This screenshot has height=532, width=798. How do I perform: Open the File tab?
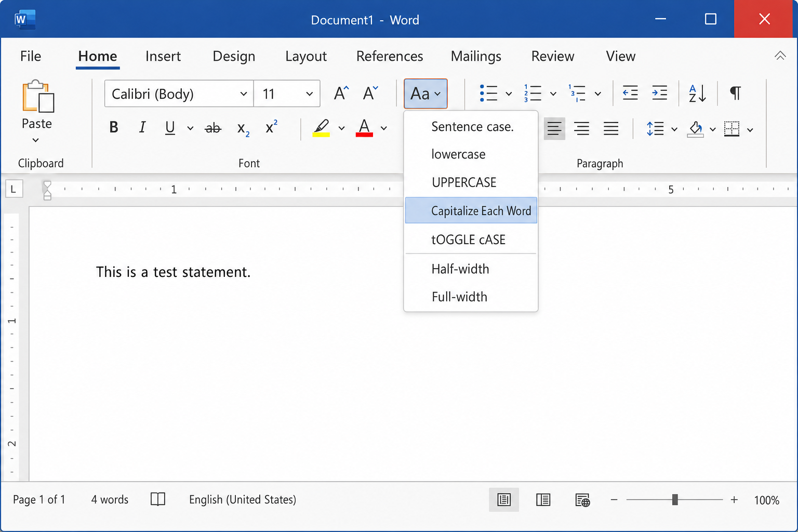(x=31, y=56)
